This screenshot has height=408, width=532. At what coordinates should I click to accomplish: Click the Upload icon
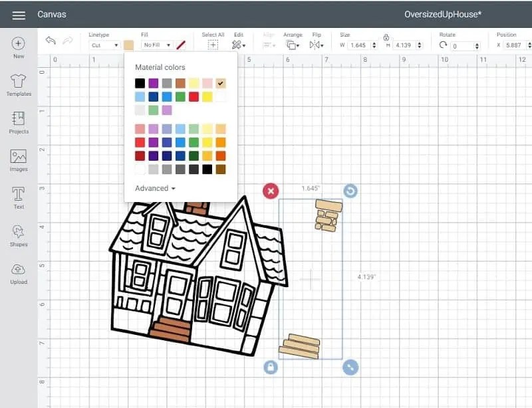tap(19, 269)
